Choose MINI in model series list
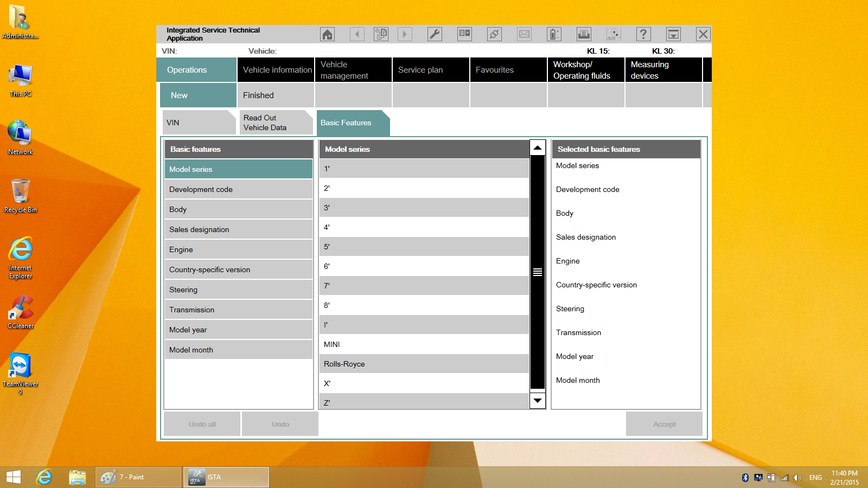The height and width of the screenshot is (488, 868). pos(424,344)
